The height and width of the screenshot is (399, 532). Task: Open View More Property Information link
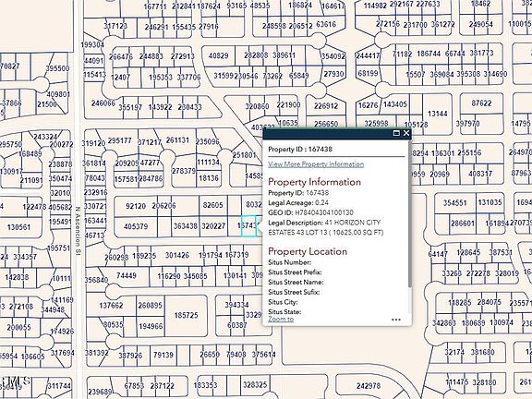[316, 164]
